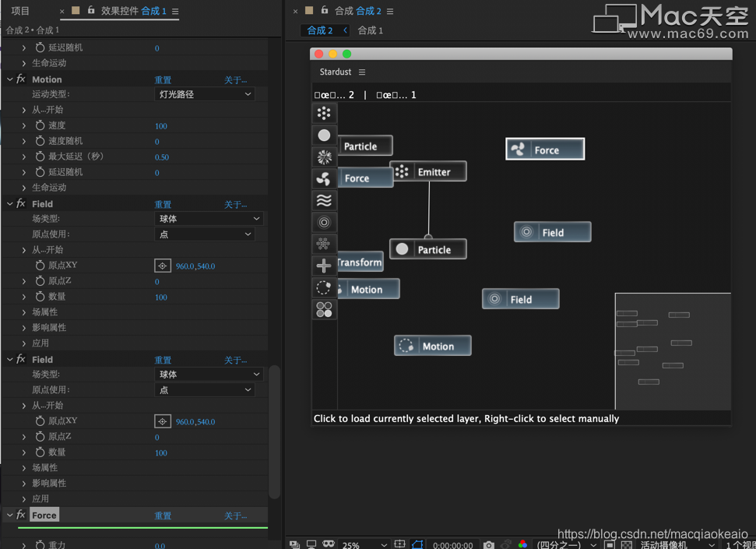This screenshot has height=549, width=756.
Task: Click the Replica burst icon in Stardust toolbar
Action: pyautogui.click(x=324, y=157)
